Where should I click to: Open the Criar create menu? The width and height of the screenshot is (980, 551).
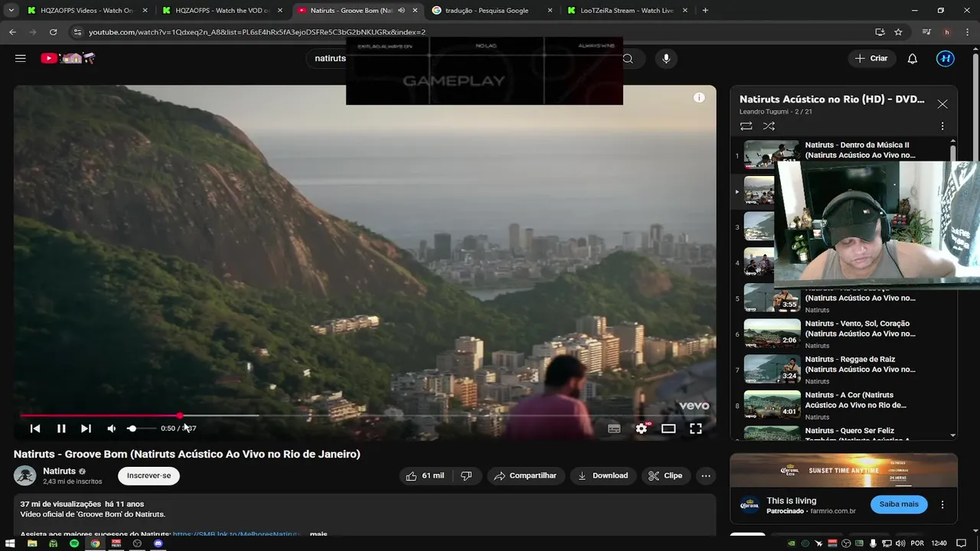(x=871, y=58)
